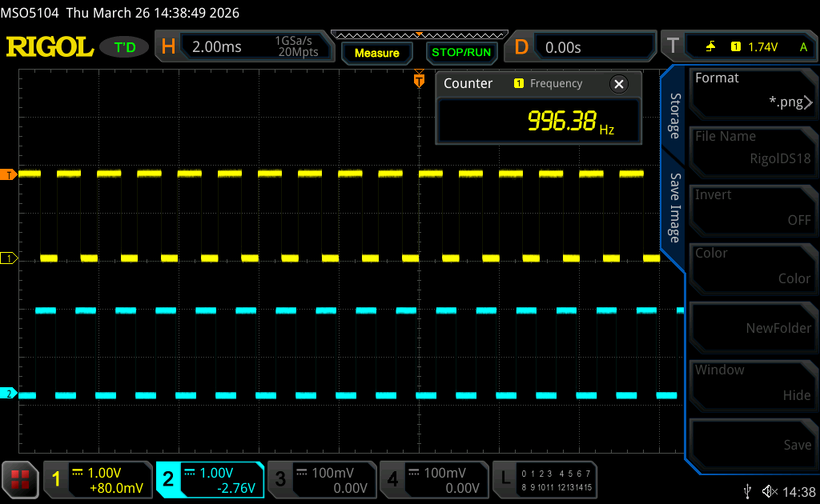Click the USB status icon
820x504 pixels.
coord(747,490)
